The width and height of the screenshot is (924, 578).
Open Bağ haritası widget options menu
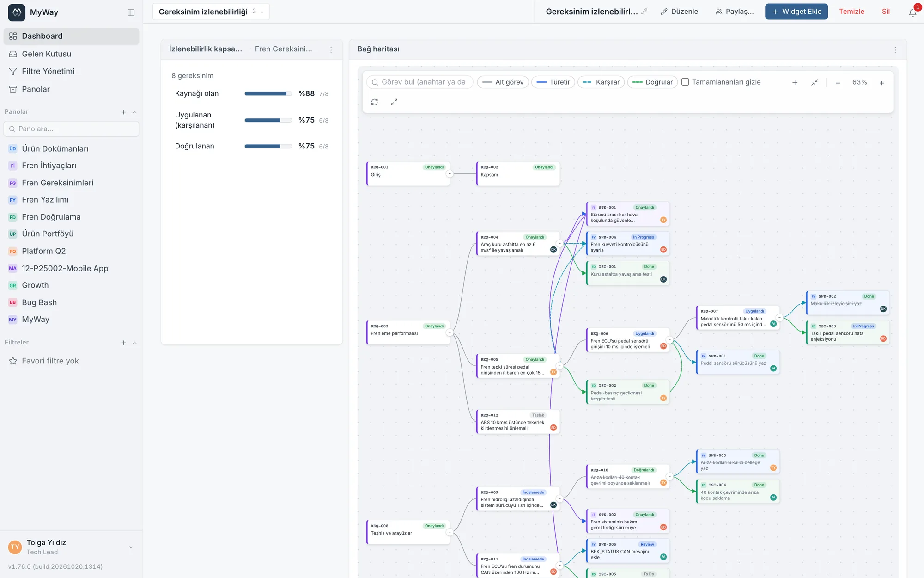[895, 50]
